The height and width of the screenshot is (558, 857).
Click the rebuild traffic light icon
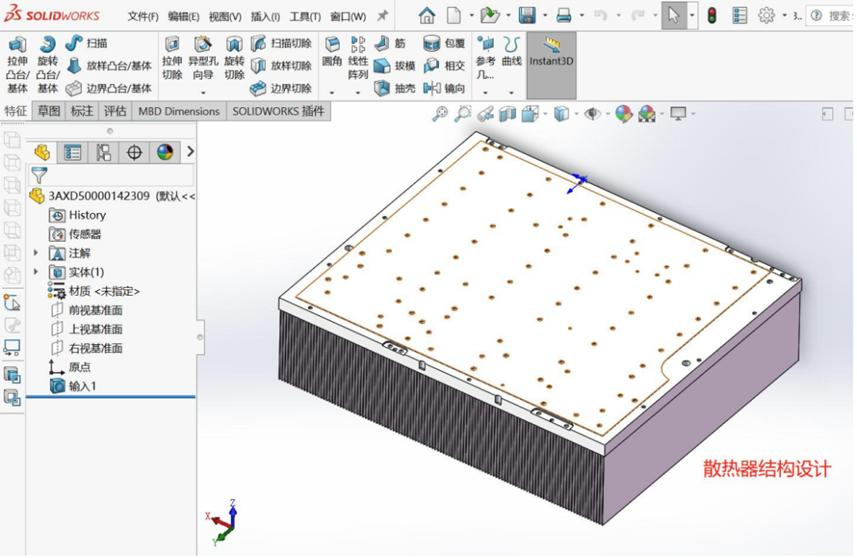[712, 15]
